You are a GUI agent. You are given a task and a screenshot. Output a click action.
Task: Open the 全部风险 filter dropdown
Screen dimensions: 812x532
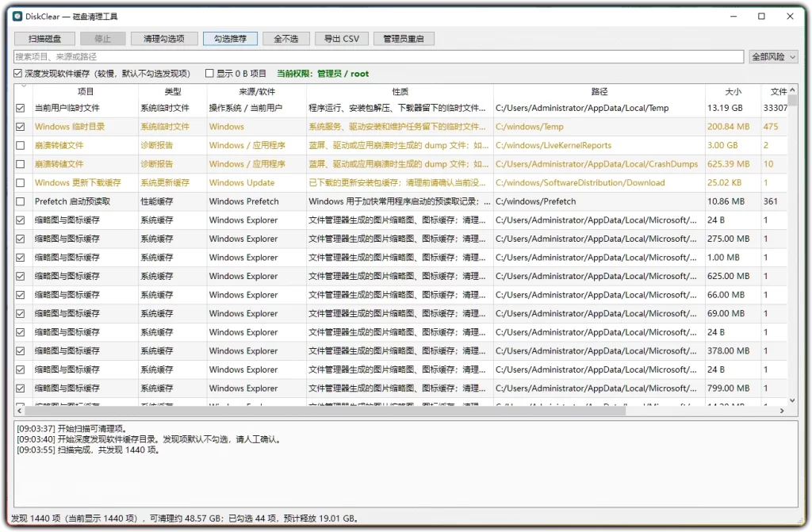774,56
